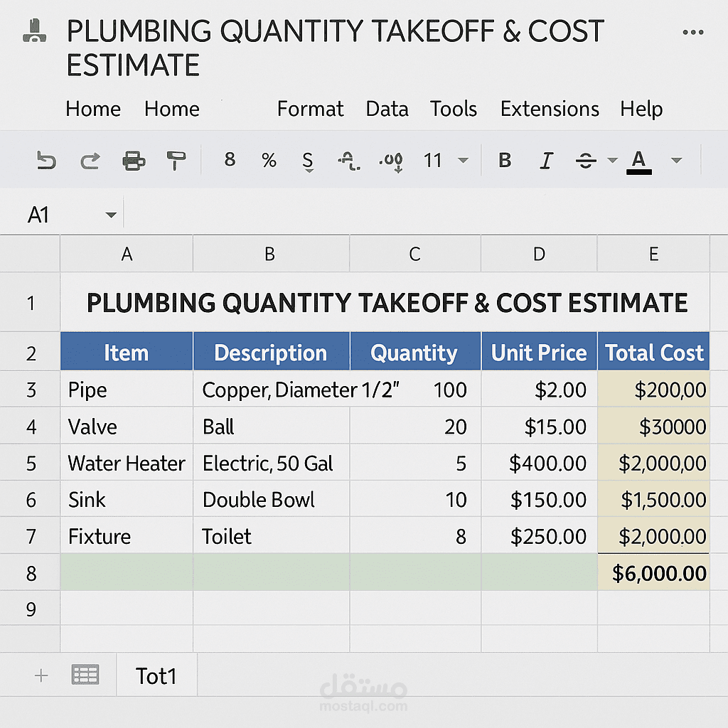This screenshot has height=728, width=728.
Task: Click the 'Total Cost' header cell
Action: click(x=653, y=352)
